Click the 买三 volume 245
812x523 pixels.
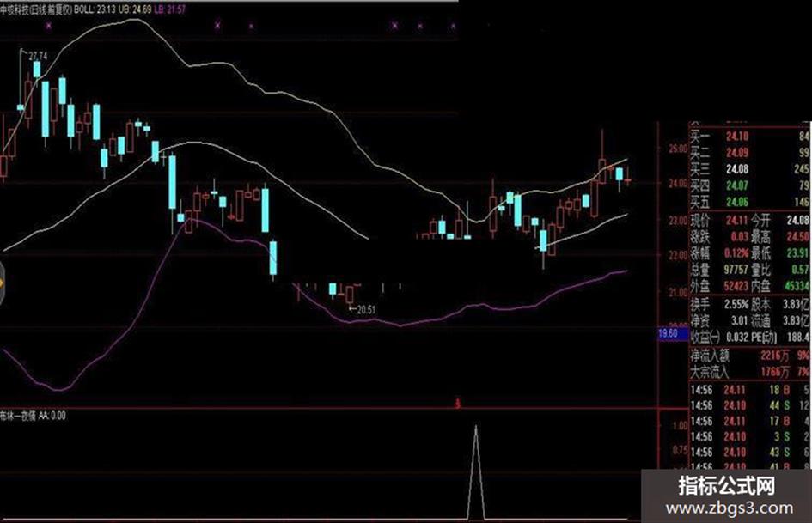tap(801, 169)
